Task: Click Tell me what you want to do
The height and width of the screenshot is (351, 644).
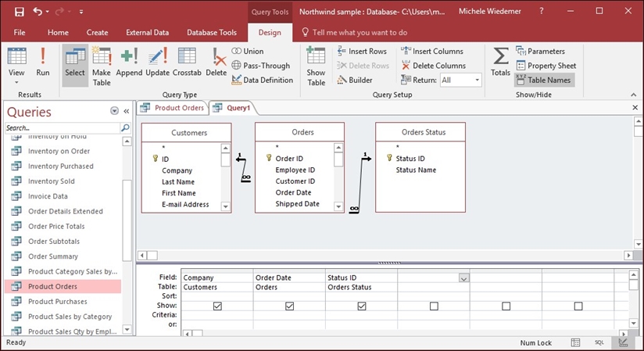Action: pyautogui.click(x=355, y=33)
